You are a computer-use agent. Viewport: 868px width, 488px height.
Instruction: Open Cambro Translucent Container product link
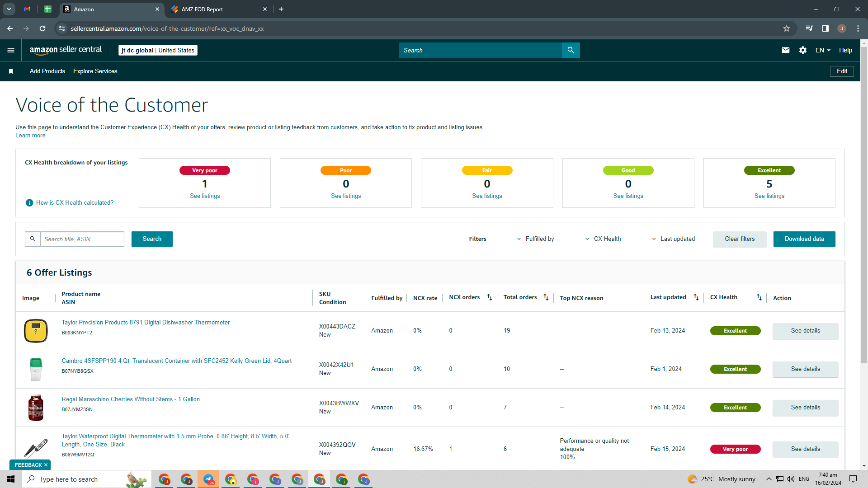click(177, 361)
